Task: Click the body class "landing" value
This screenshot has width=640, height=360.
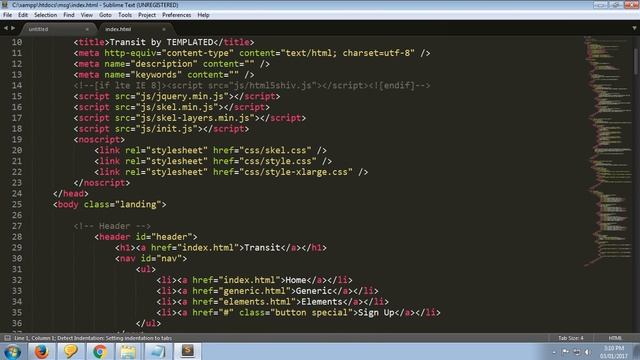Action: (138, 204)
